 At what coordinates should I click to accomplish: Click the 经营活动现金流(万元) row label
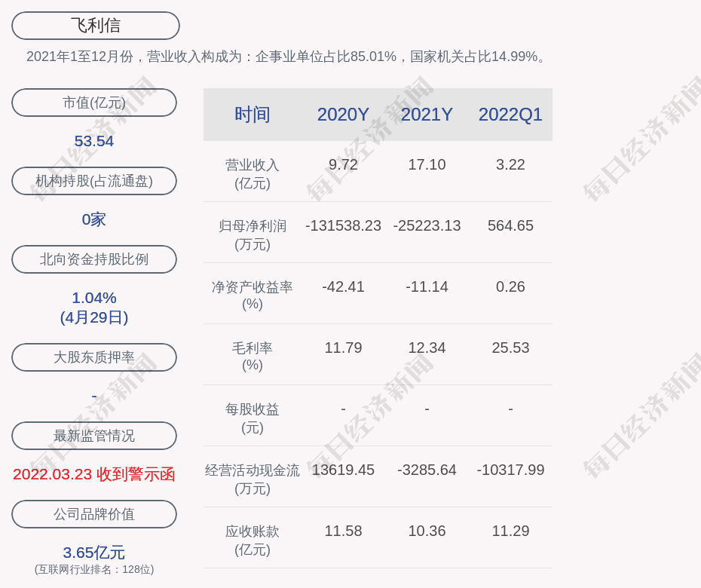pos(253,479)
